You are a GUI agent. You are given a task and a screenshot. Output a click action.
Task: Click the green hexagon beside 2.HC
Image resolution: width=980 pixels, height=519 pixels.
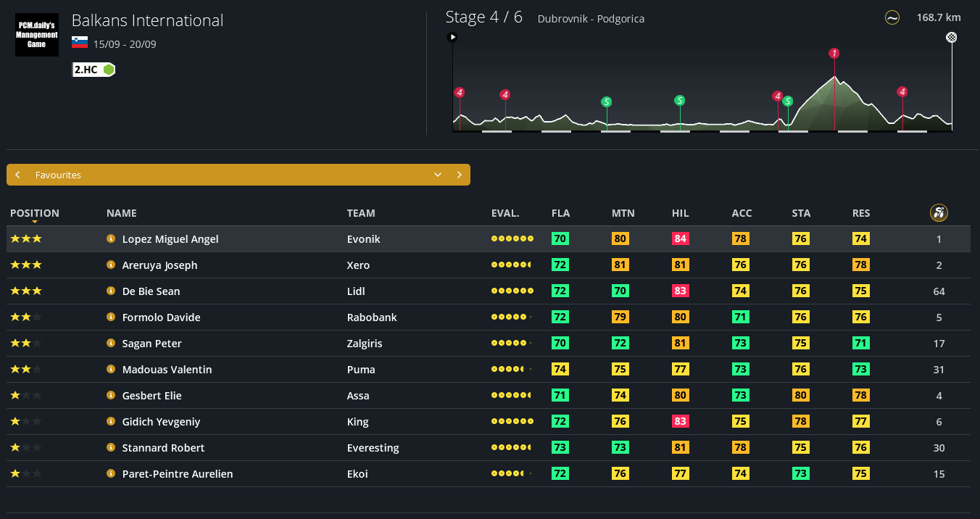pyautogui.click(x=109, y=70)
